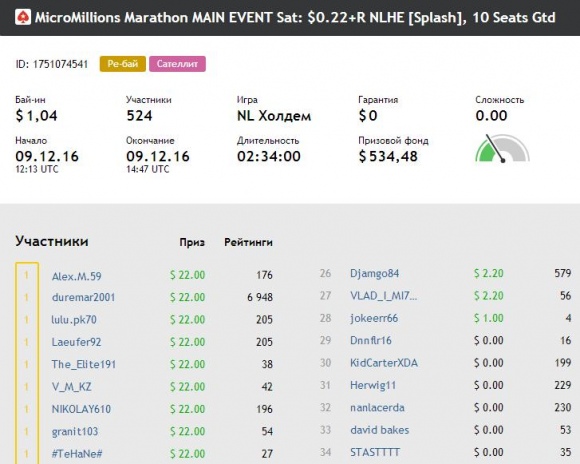Click NIKOLAY610 rating 196
This screenshot has height=464, width=580.
[264, 409]
